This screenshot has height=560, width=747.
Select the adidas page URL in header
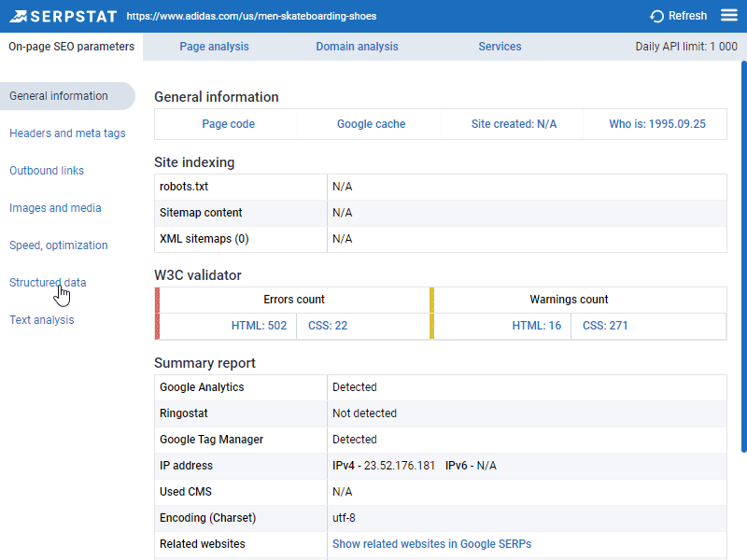point(251,16)
